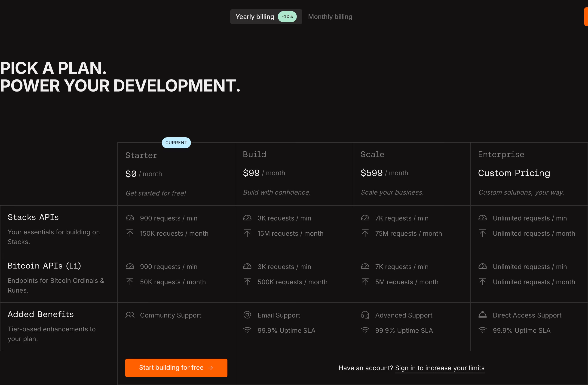Viewport: 588px width, 385px height.
Task: Click '75M requests / month' text
Action: point(408,233)
